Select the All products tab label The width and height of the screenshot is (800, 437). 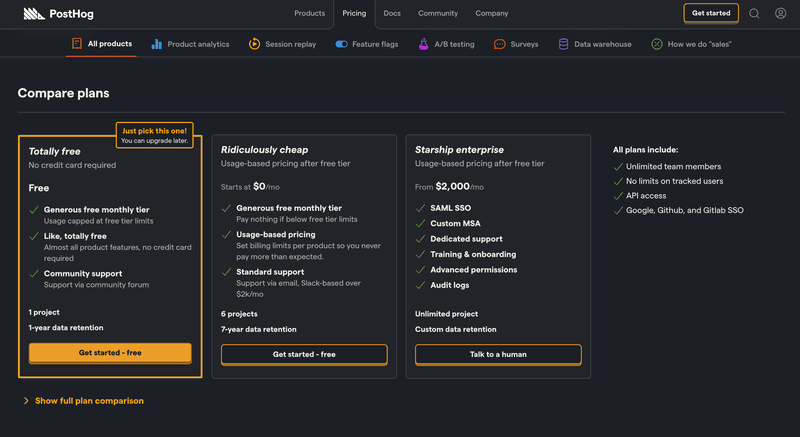pyautogui.click(x=110, y=44)
